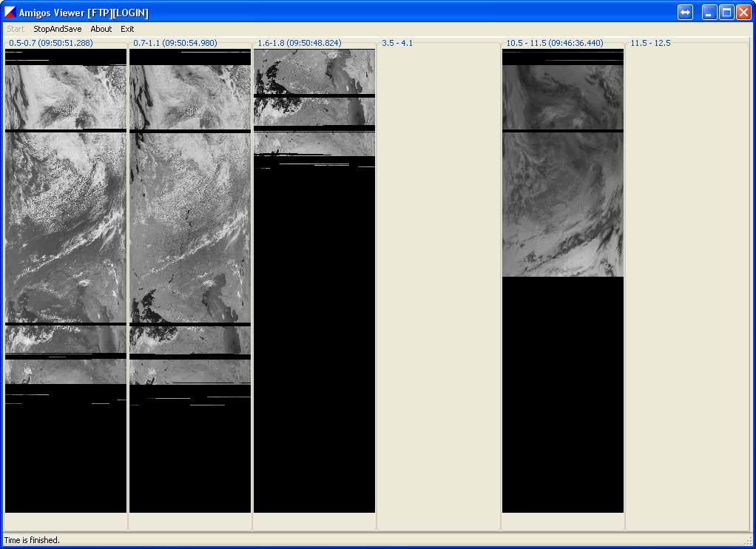Screen dimensions: 756x549
Task: Select the 0.5-0.7 channel satellite image
Action: tap(66, 280)
